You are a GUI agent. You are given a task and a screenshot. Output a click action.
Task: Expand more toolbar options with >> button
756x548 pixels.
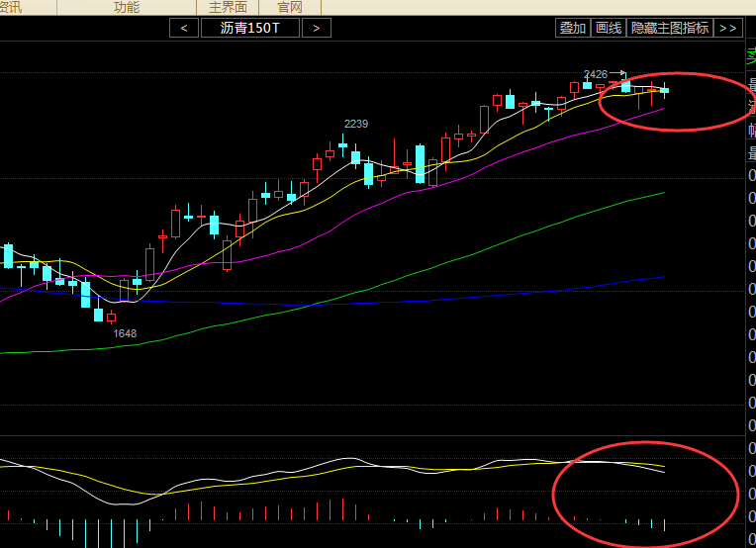coord(727,28)
